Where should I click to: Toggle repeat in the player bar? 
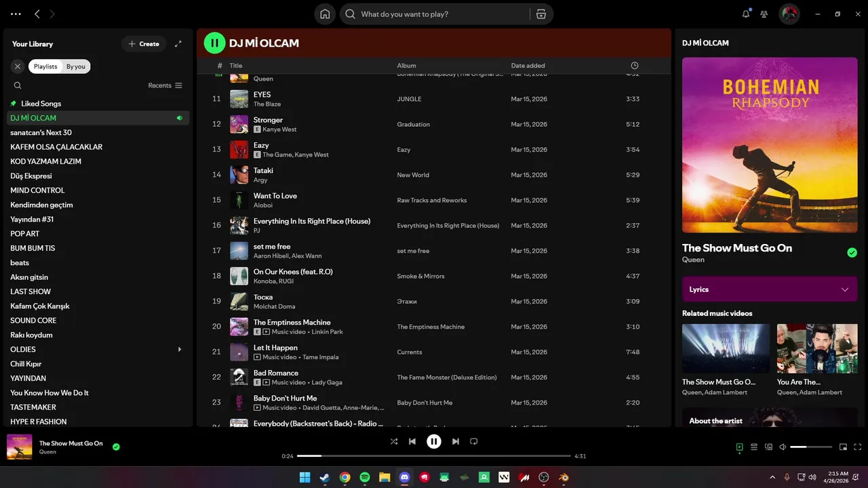(x=474, y=441)
